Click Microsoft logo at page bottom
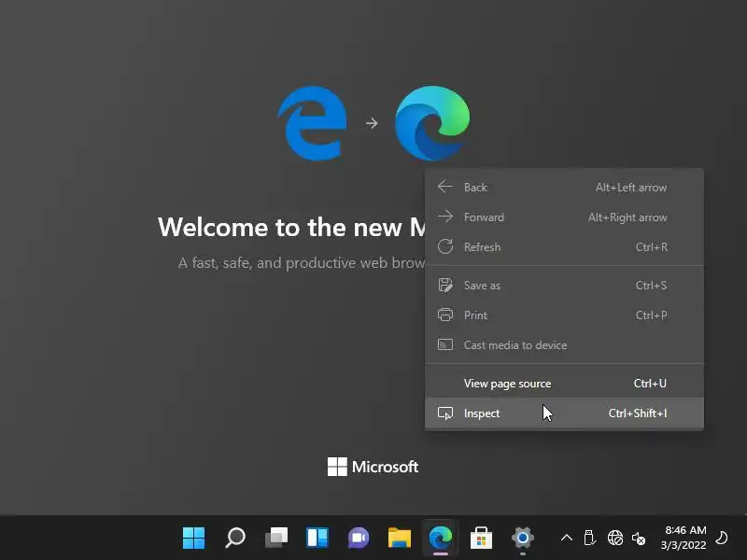This screenshot has width=747, height=560. [373, 467]
